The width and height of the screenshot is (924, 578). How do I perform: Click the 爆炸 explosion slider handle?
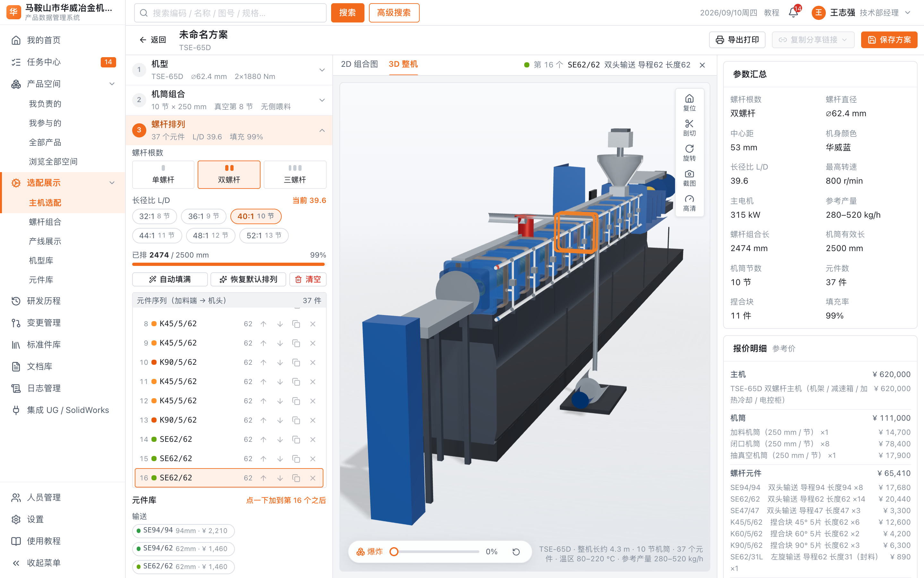394,552
